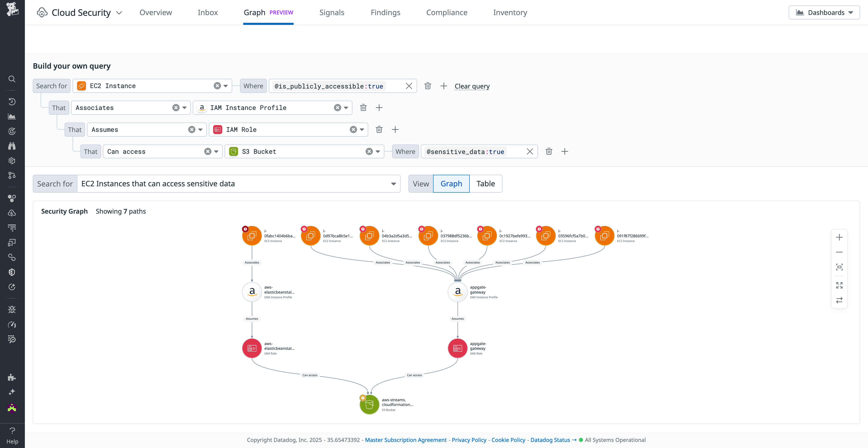
Task: Select the Search icon in the left sidebar
Action: 12,79
